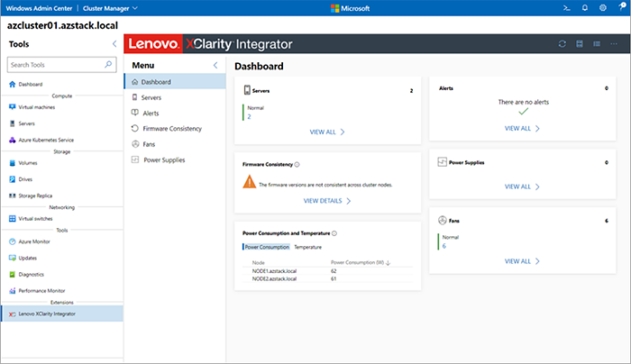
Task: Click the Volumes icon
Action: tap(12, 163)
